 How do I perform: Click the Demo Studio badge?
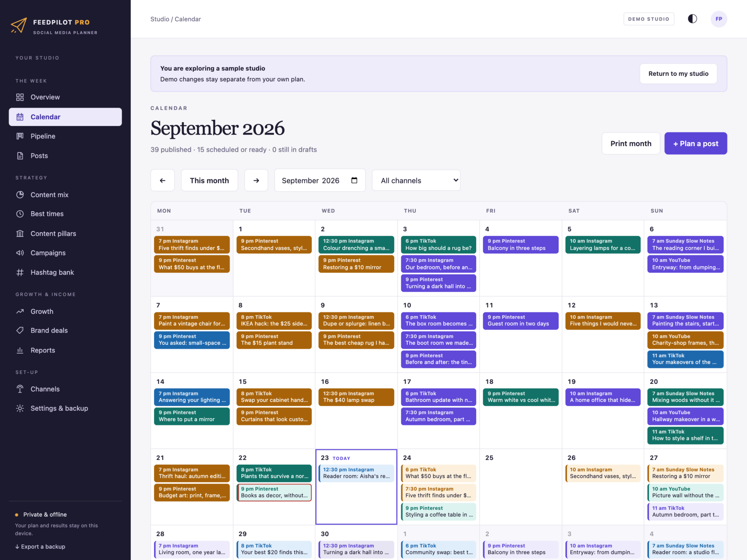(x=649, y=19)
